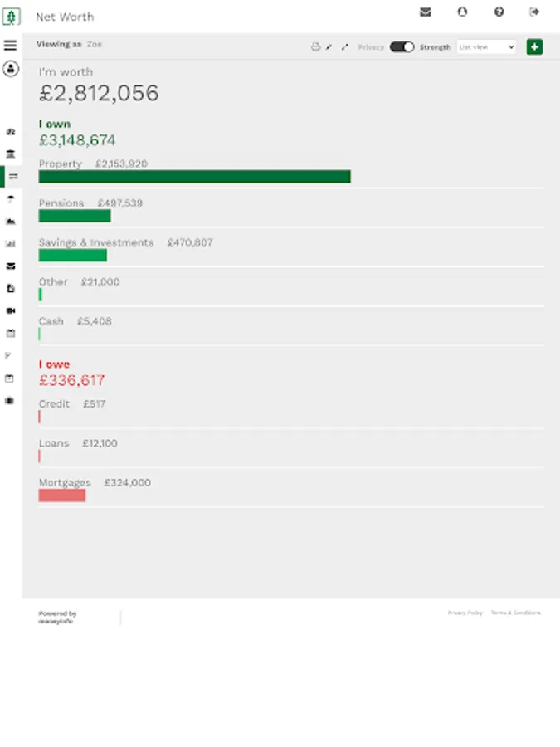560x747 pixels.
Task: Click the Mortgages red bar
Action: [x=62, y=496]
